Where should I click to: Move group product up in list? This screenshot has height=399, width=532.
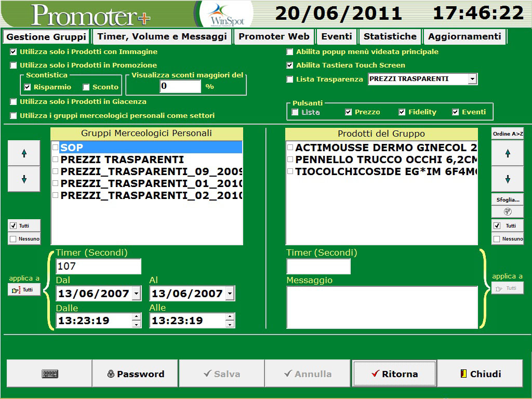click(508, 153)
